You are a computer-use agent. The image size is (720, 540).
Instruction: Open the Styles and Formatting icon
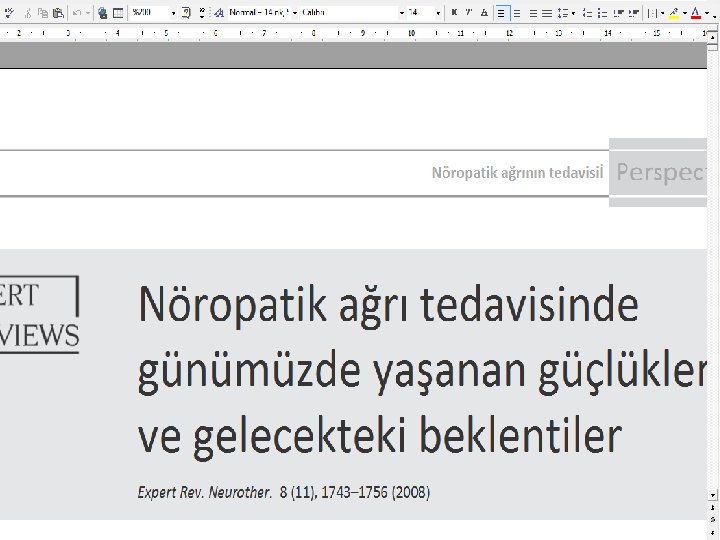coord(219,13)
